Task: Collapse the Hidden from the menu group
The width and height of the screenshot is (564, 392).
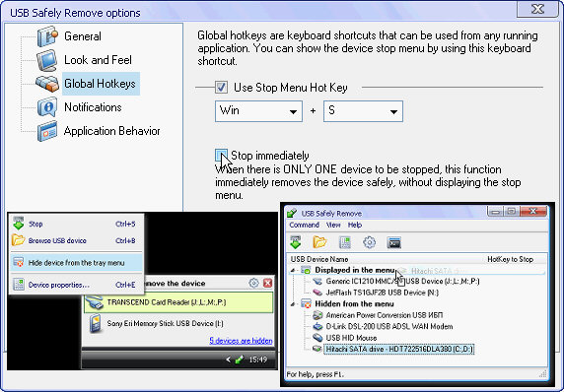Action: pos(293,304)
